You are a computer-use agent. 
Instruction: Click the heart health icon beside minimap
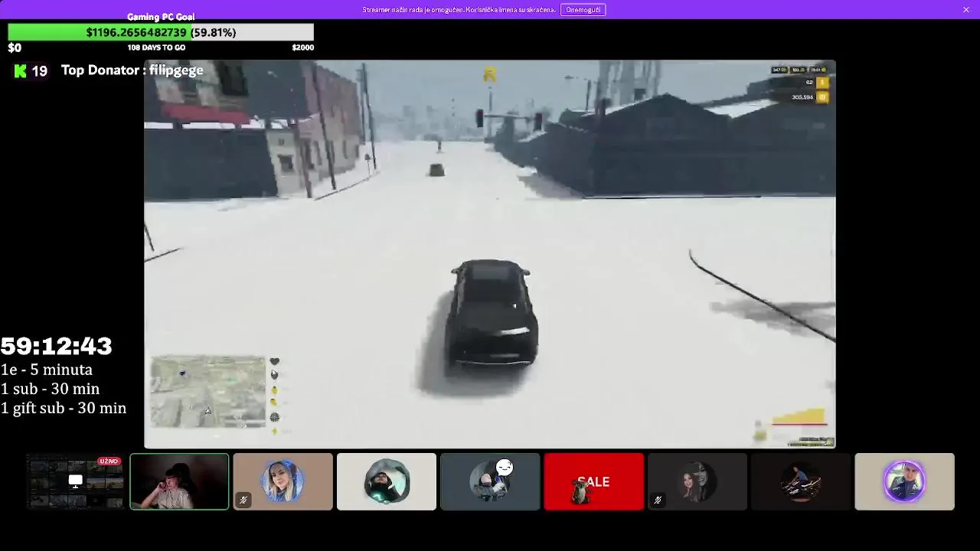(274, 362)
